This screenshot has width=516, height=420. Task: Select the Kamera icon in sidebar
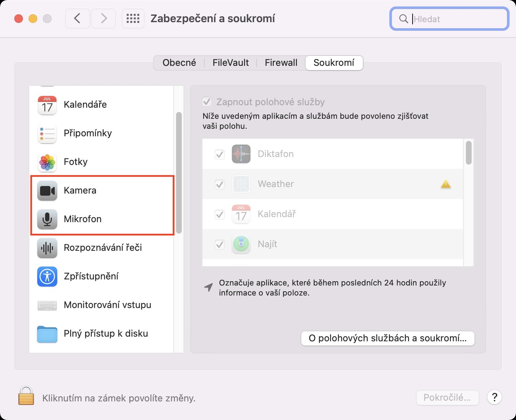(47, 191)
